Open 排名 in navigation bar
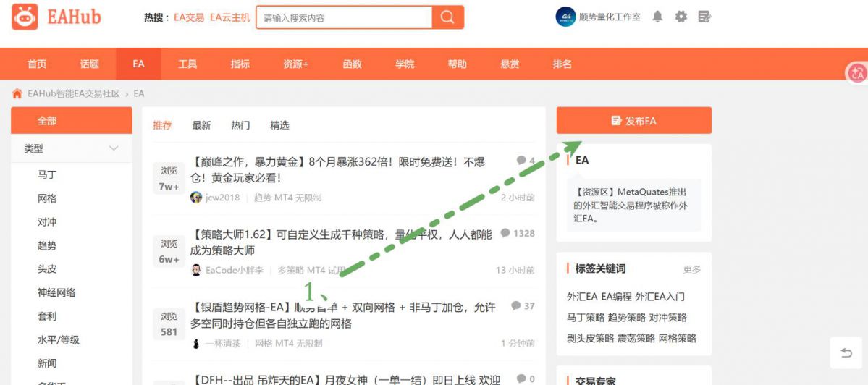 (x=562, y=64)
